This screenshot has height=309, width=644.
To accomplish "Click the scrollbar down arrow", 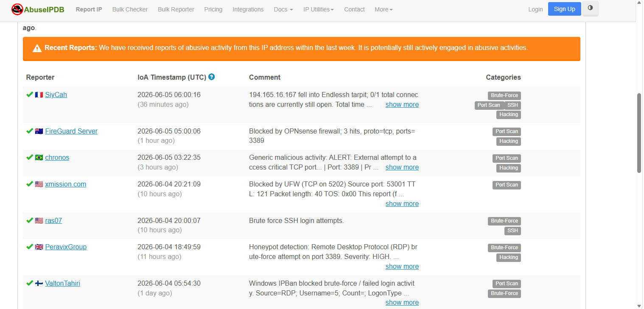I will 640,306.
